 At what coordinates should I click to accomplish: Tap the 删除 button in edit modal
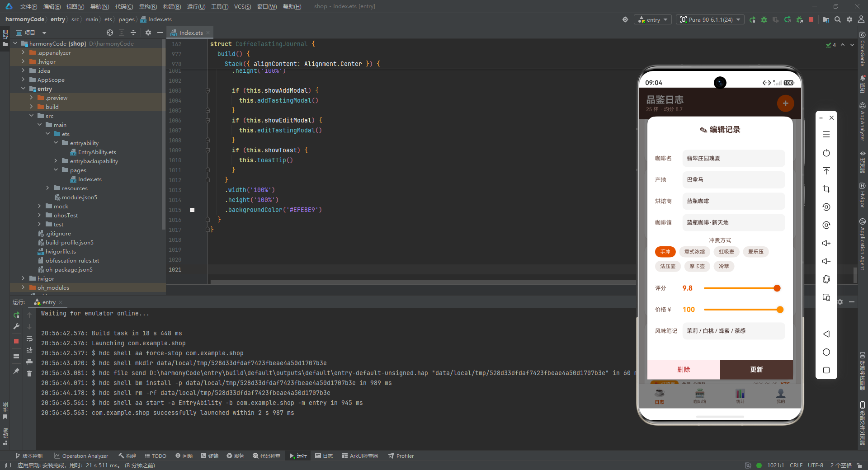684,369
